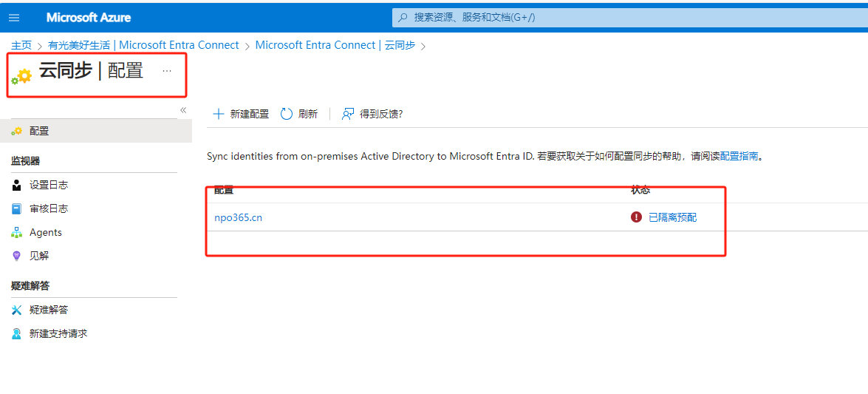
Task: Click the search magnifier icon
Action: (403, 17)
